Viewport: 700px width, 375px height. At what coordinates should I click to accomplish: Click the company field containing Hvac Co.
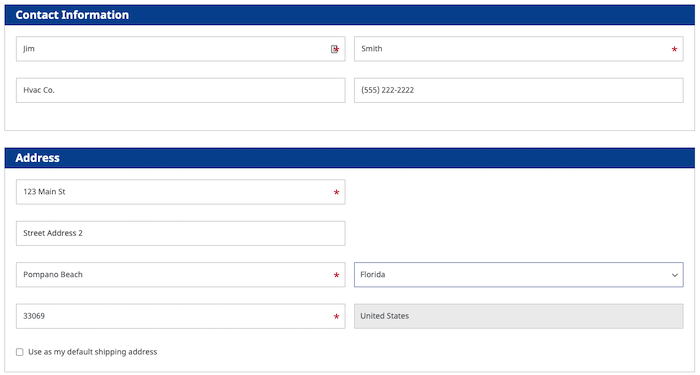pos(180,90)
